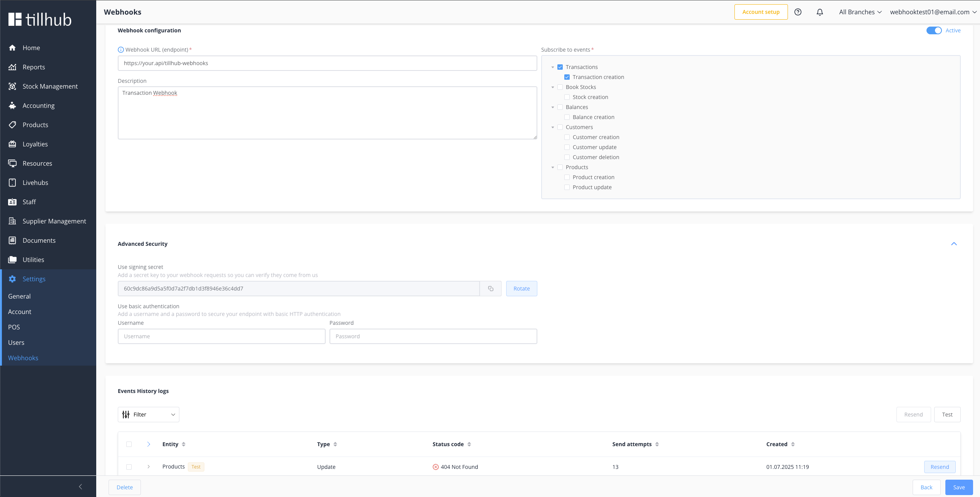Sort the table by Created column
This screenshot has width=980, height=497.
tap(793, 444)
